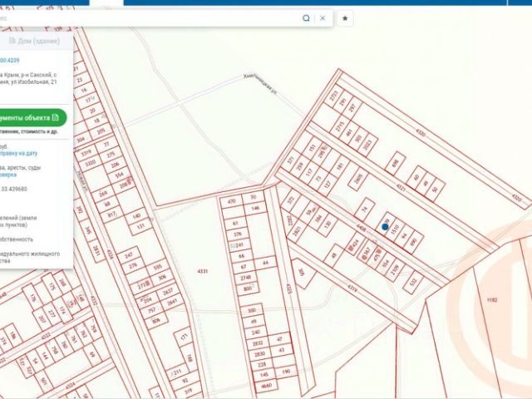Select parcel 3641

172,302
